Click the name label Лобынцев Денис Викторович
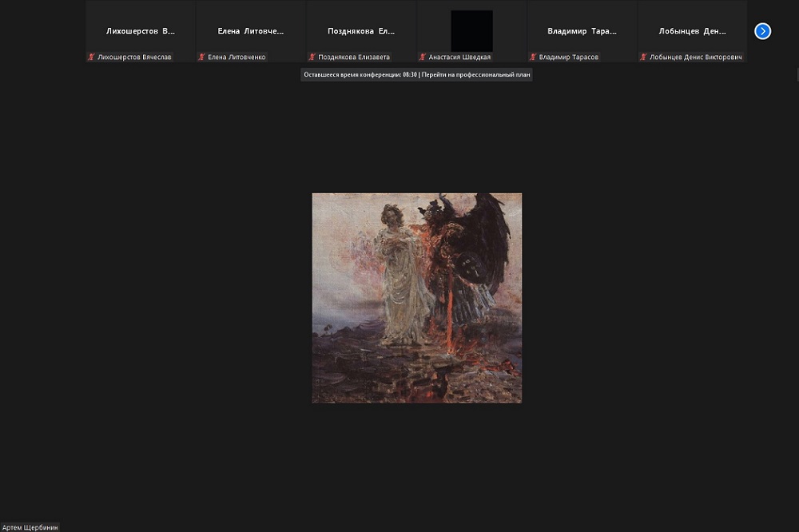This screenshot has height=532, width=799. (x=697, y=57)
